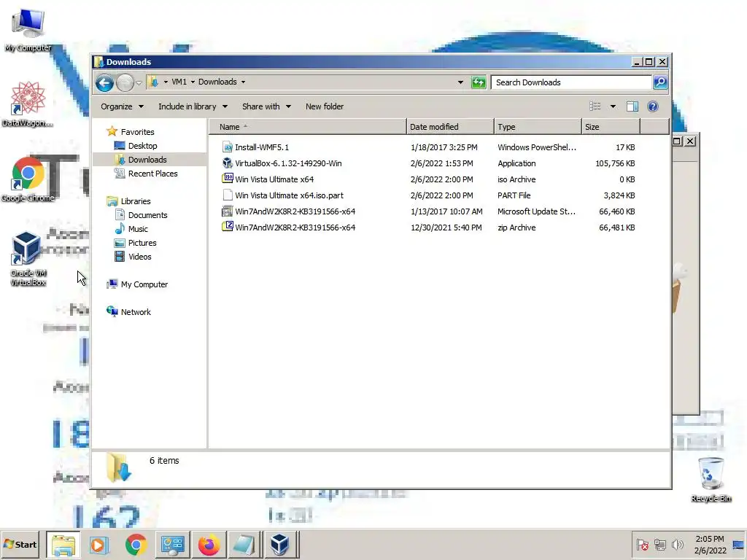Select the Install-WMF5.1 PowerShell file
Screen dimensions: 747x560
262,147
